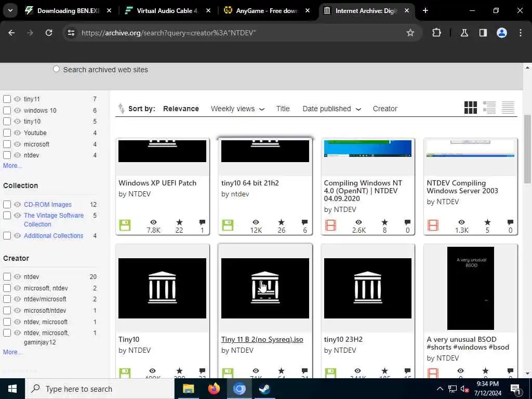The height and width of the screenshot is (399, 532).
Task: Click the Tiny10 card thumbnail image
Action: (x=162, y=288)
